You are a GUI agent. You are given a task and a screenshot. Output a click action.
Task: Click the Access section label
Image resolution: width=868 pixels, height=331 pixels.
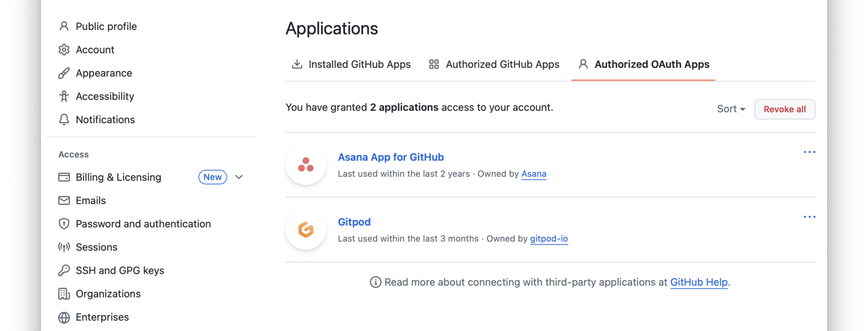(x=74, y=155)
